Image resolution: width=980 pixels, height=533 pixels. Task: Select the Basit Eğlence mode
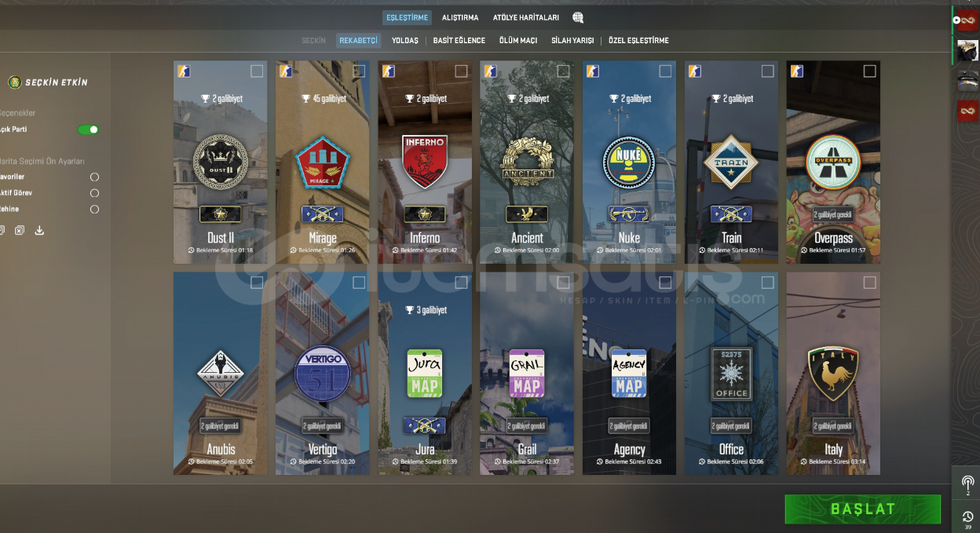pos(459,40)
